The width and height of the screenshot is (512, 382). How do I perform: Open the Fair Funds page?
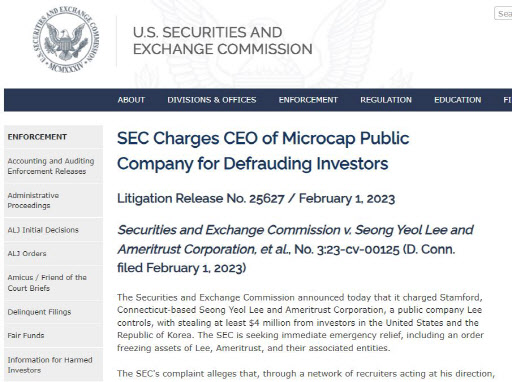[26, 336]
